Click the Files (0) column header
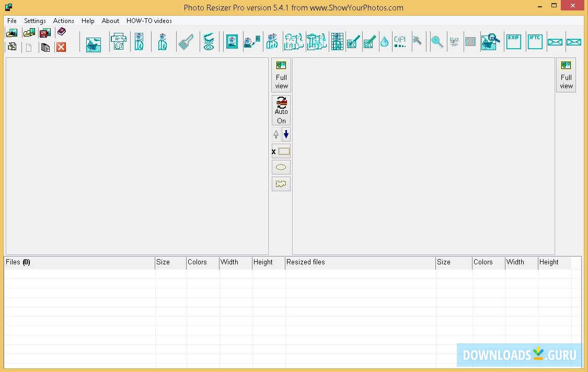Image resolution: width=588 pixels, height=372 pixels. pyautogui.click(x=79, y=262)
